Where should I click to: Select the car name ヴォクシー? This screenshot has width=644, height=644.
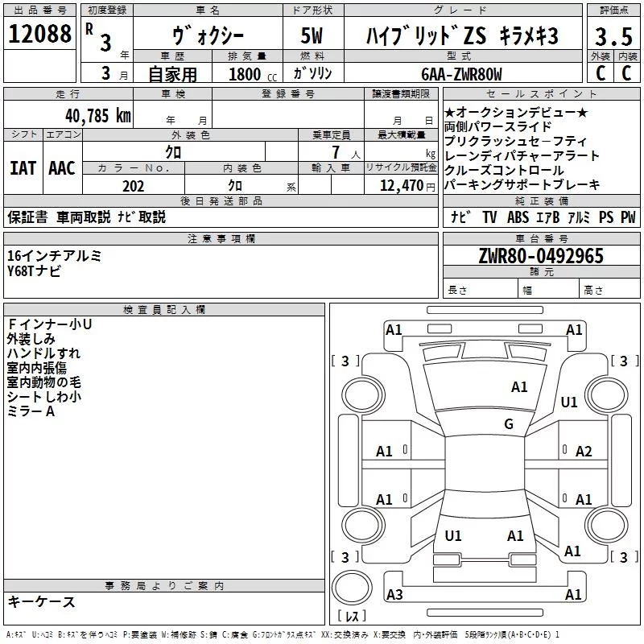pyautogui.click(x=208, y=35)
